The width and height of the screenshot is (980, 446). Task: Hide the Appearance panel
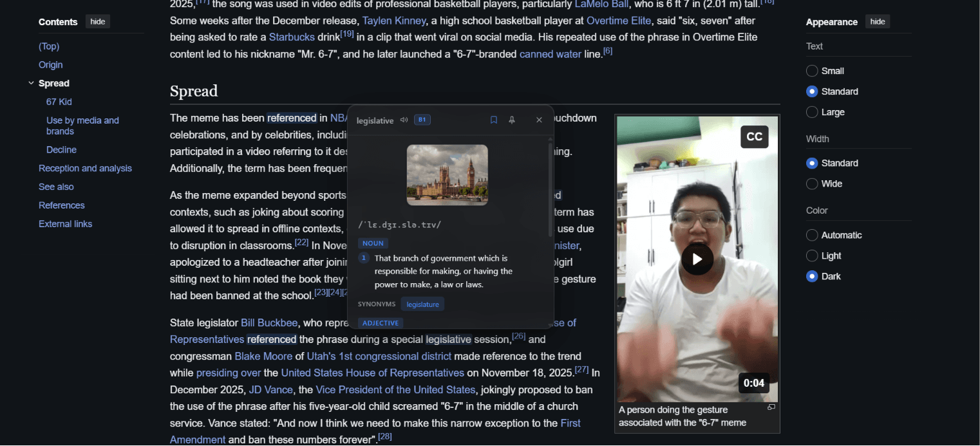click(x=878, y=22)
